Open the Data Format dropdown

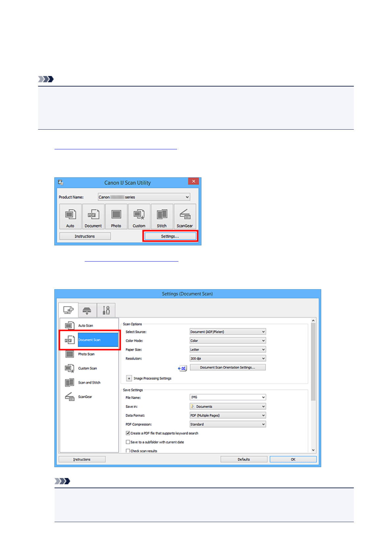227,415
